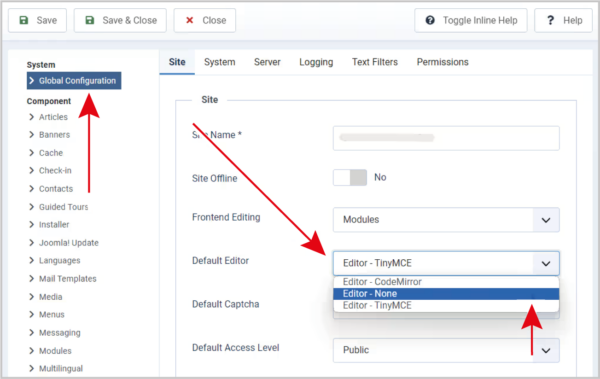Open the Default Access Level dropdown
The height and width of the screenshot is (379, 600).
coord(446,350)
